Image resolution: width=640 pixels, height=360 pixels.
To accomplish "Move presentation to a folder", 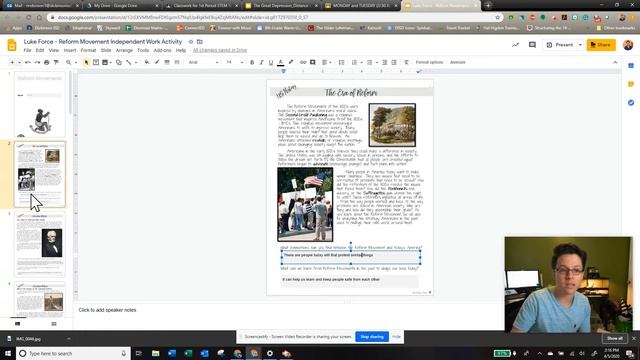I will [200, 42].
